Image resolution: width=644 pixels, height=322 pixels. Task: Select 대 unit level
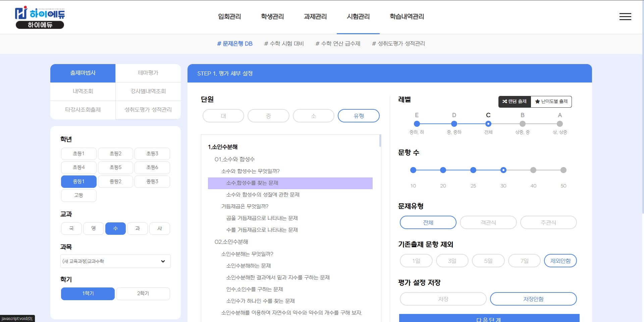pyautogui.click(x=223, y=116)
